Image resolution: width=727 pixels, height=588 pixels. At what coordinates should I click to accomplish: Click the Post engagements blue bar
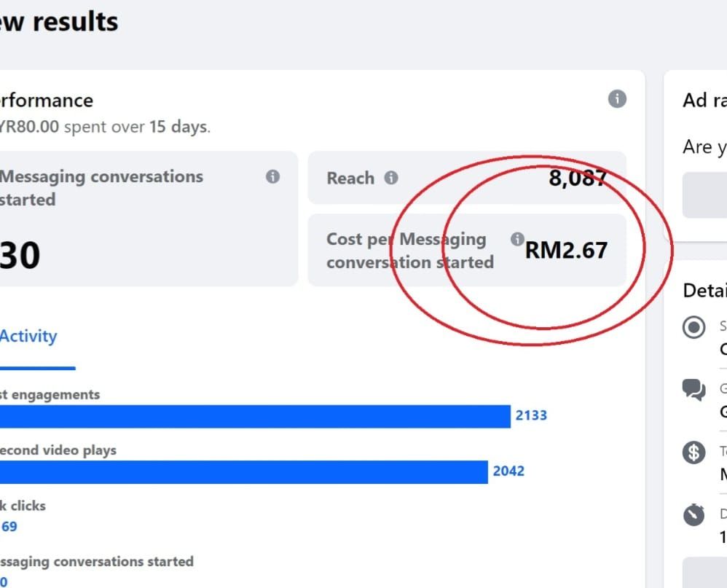coord(255,417)
